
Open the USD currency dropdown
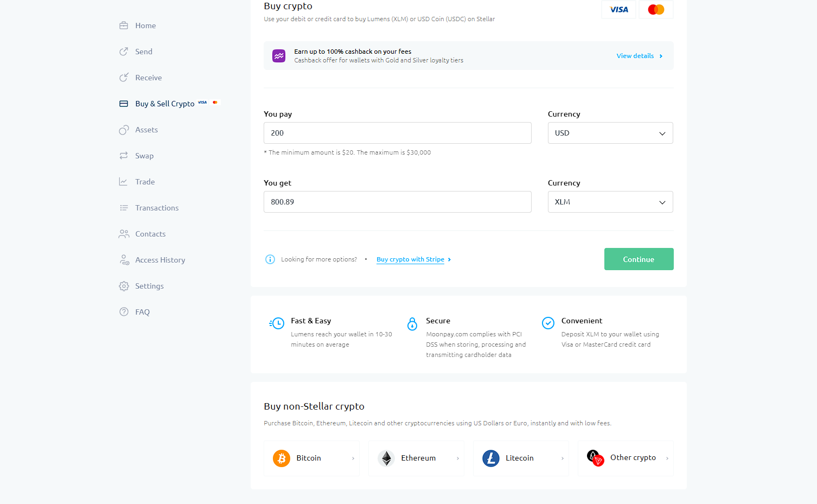(x=610, y=133)
